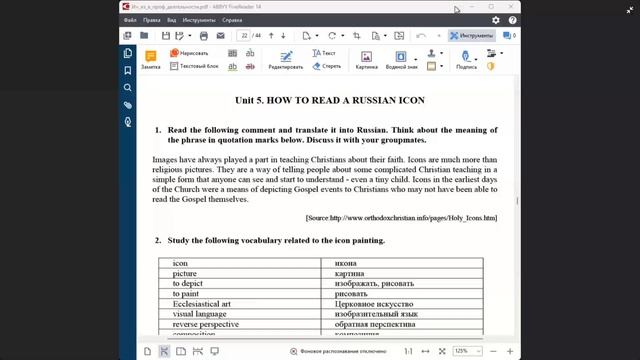Toggle the Инструменты tools panel button
The image size is (640, 360).
(x=472, y=36)
